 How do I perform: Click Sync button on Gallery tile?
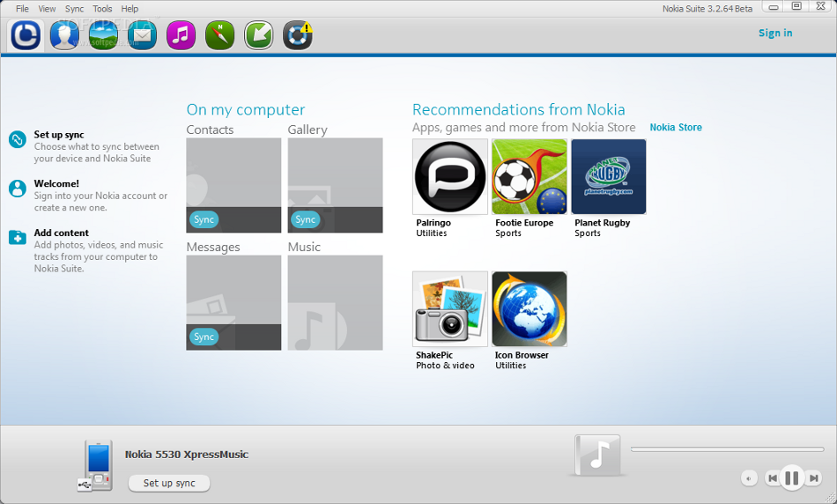click(x=306, y=219)
